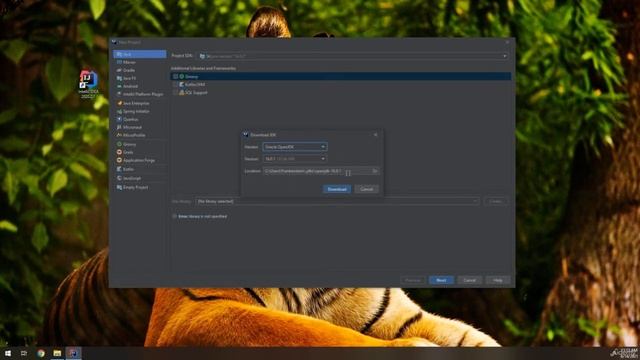Image resolution: width=640 pixels, height=360 pixels.
Task: Select the Android project type
Action: pyautogui.click(x=140, y=86)
